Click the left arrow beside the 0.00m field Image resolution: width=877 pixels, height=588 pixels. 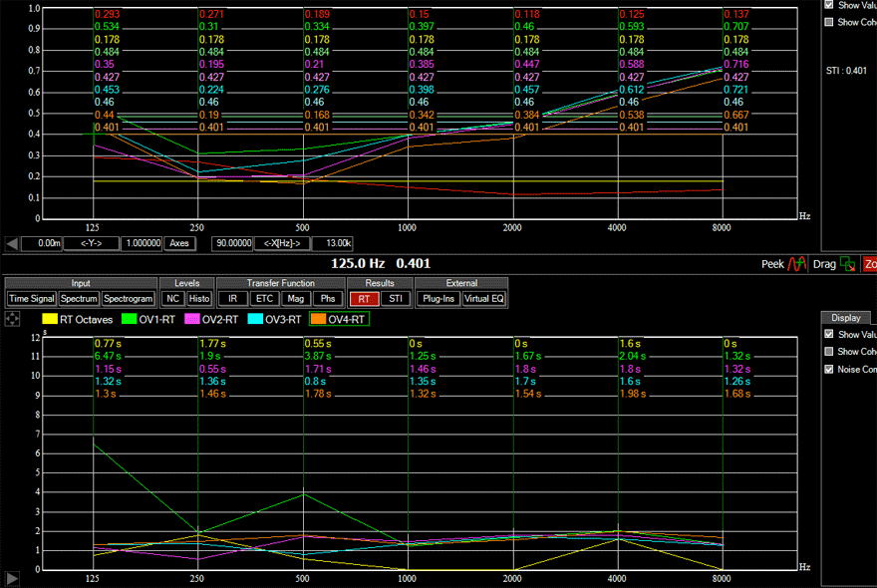(x=12, y=243)
